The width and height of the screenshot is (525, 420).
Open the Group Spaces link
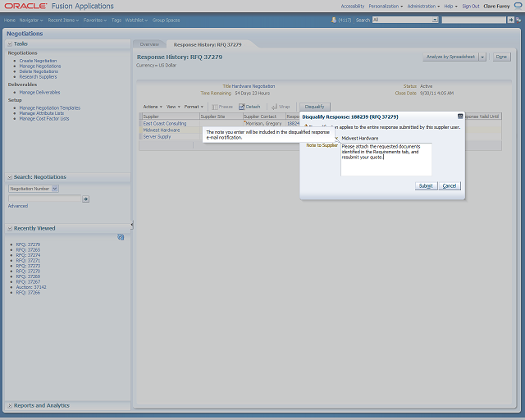click(x=166, y=20)
